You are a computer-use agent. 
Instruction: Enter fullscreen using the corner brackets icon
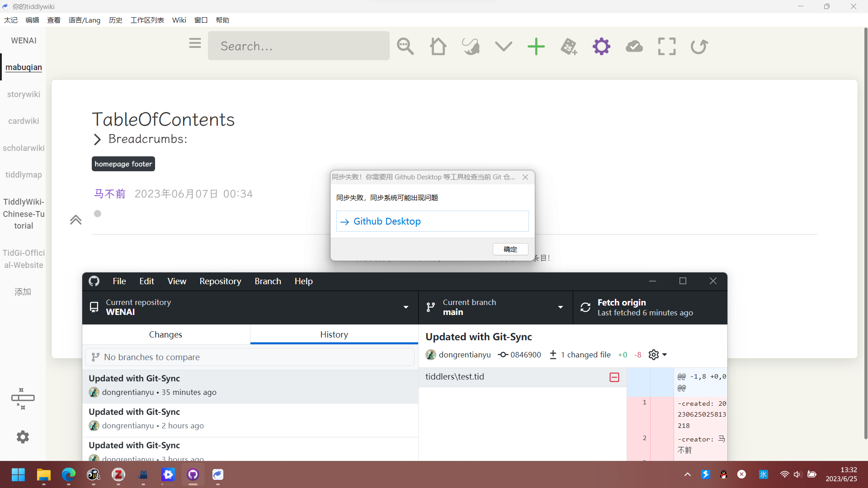click(666, 46)
